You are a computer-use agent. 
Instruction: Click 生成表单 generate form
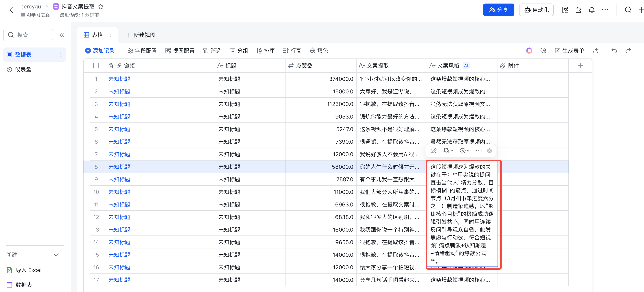coord(570,51)
